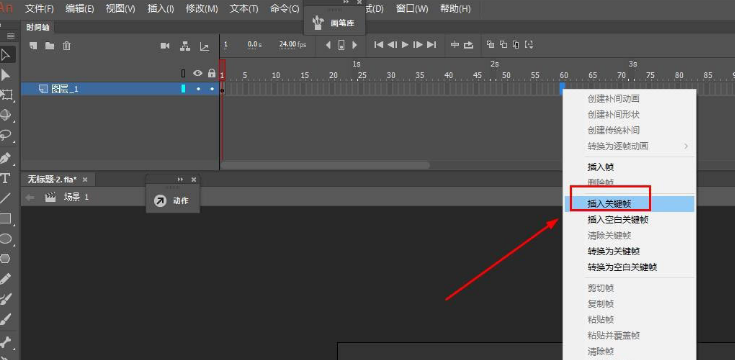Viewport: 735px width, 360px height.
Task: Click the play button in the timeline controls
Action: (405, 45)
